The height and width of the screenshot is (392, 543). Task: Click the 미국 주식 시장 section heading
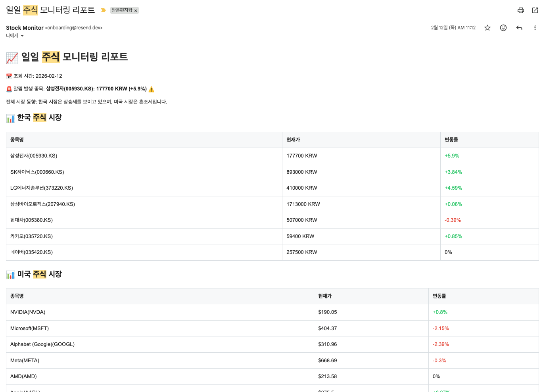pyautogui.click(x=34, y=274)
